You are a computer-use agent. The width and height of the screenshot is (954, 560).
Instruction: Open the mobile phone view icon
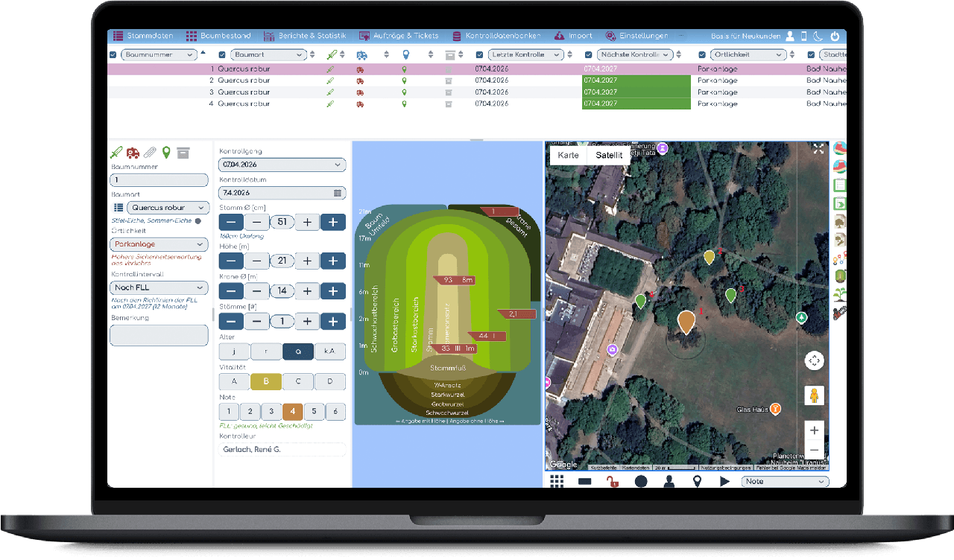pyautogui.click(x=804, y=36)
